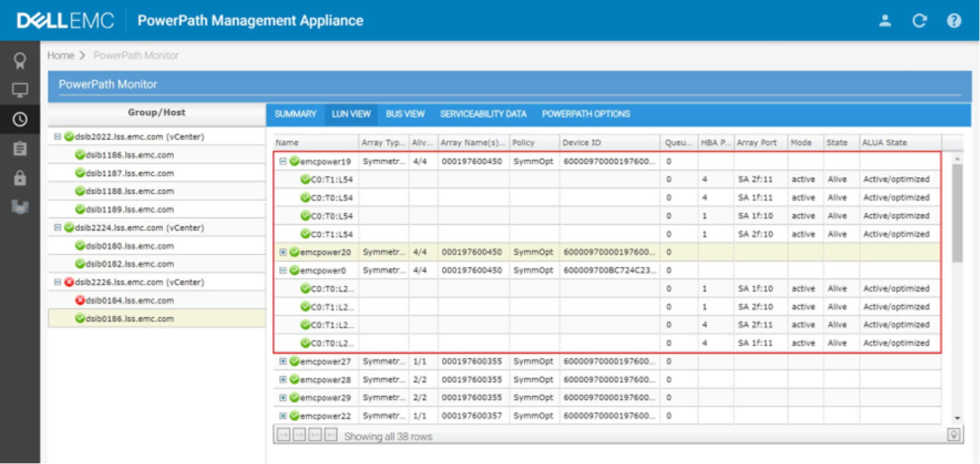Collapse the emcpower0 LUN row
Image resolution: width=980 pixels, height=464 pixels.
283,271
